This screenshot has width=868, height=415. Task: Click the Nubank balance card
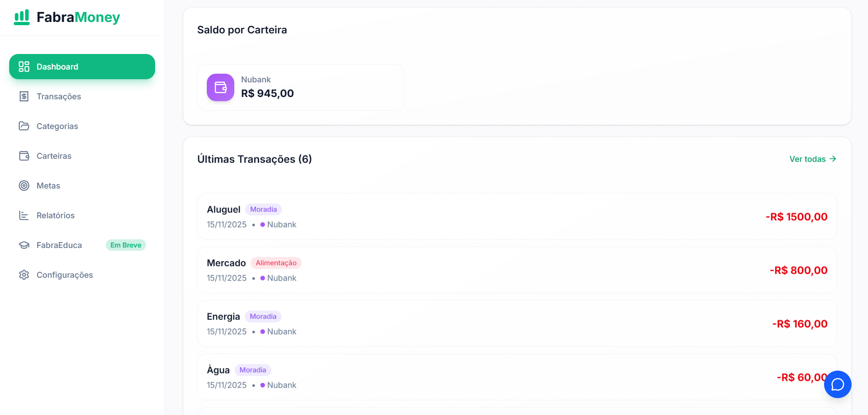point(300,87)
